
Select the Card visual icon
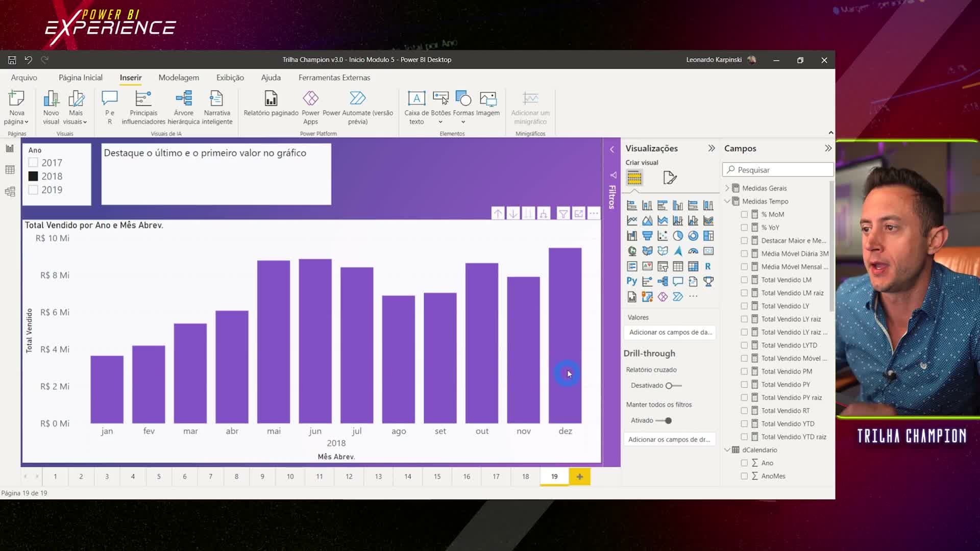[708, 251]
